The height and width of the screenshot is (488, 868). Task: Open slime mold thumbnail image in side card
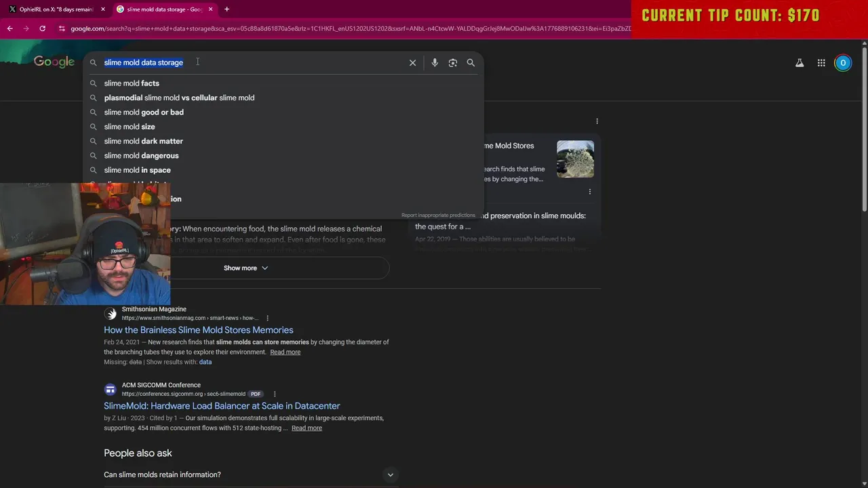click(575, 159)
